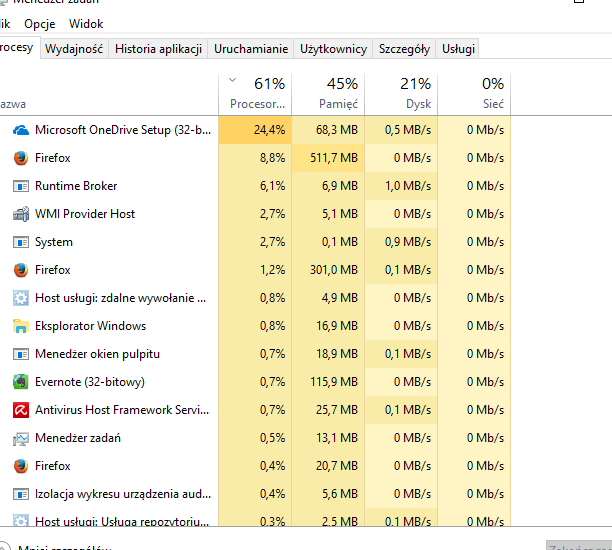Click the 18,9 MB memory cell

pos(328,354)
